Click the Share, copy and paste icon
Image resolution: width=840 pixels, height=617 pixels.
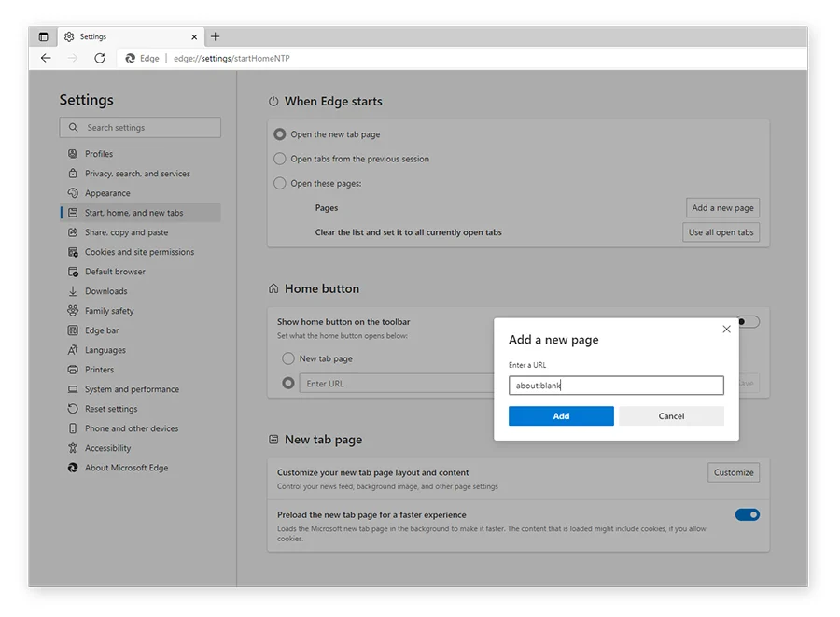point(73,232)
